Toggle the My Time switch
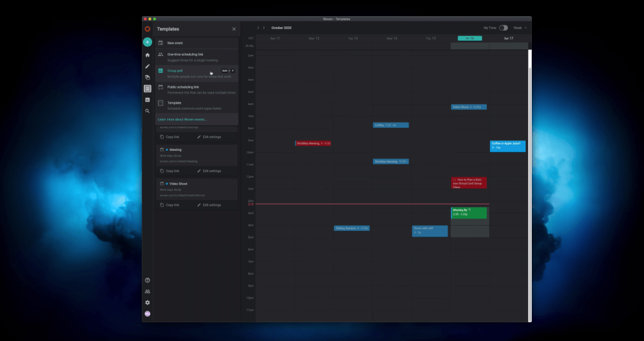Image resolution: width=644 pixels, height=341 pixels. (x=503, y=28)
